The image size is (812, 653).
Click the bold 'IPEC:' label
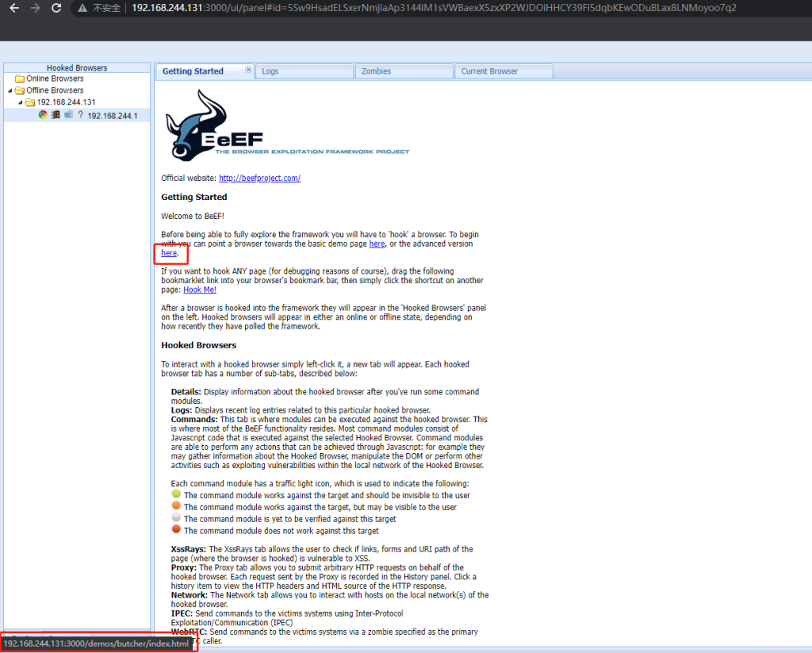click(x=182, y=613)
